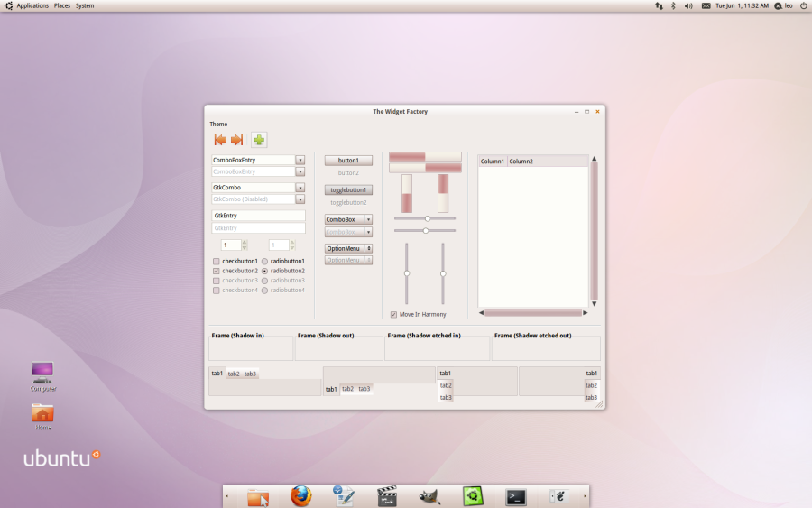Switch to tab3 in the top-tabbed notebook
Viewport: 812px width, 508px height.
[250, 374]
